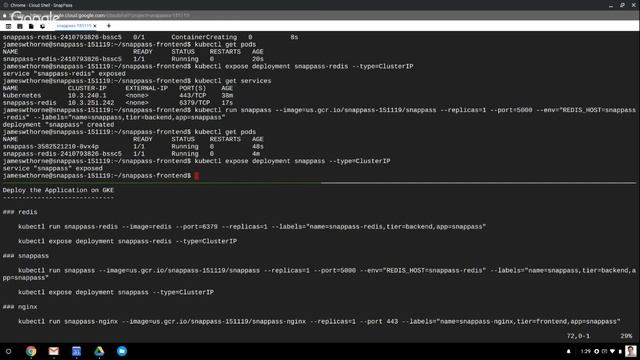Click the ContainerCreating status line
Screen dimensions: 640x360
pos(150,37)
